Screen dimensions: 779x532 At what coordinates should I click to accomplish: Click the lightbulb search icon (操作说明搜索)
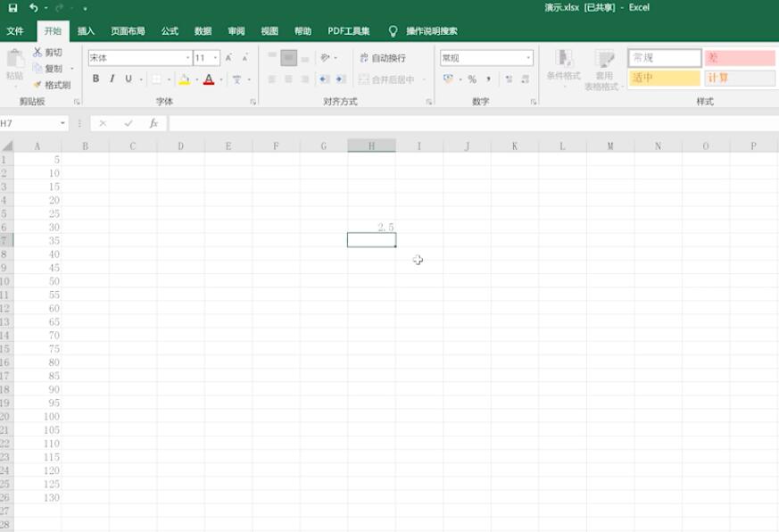(393, 31)
